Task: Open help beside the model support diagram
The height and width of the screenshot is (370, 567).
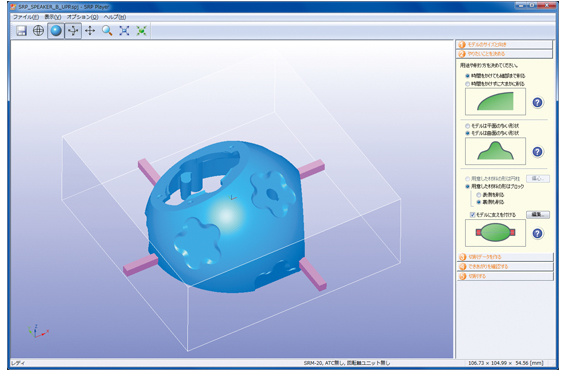Action: pos(538,233)
